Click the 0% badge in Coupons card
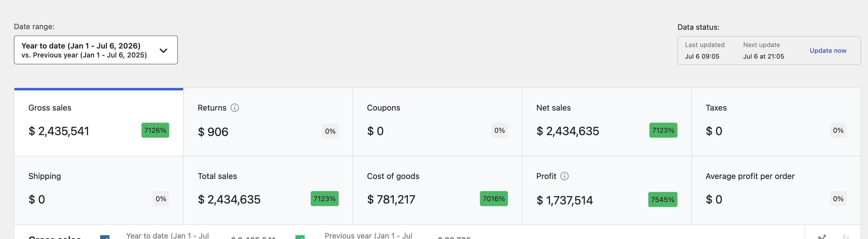 click(499, 130)
